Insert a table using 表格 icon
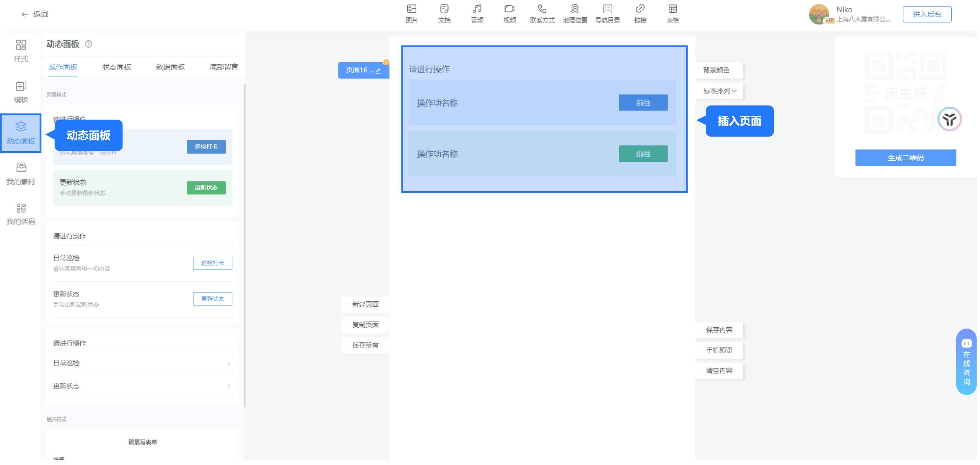The image size is (980, 465). [673, 14]
